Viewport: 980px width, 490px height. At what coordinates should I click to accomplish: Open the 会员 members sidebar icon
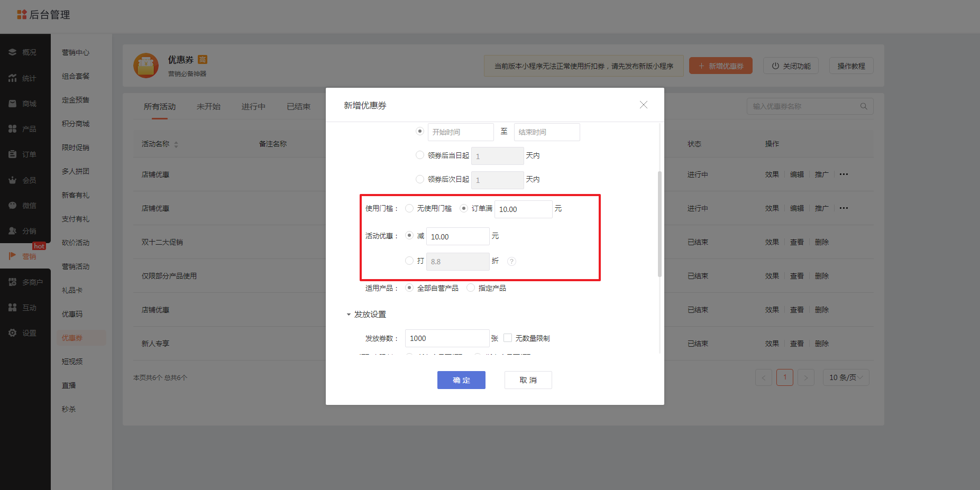(x=12, y=180)
